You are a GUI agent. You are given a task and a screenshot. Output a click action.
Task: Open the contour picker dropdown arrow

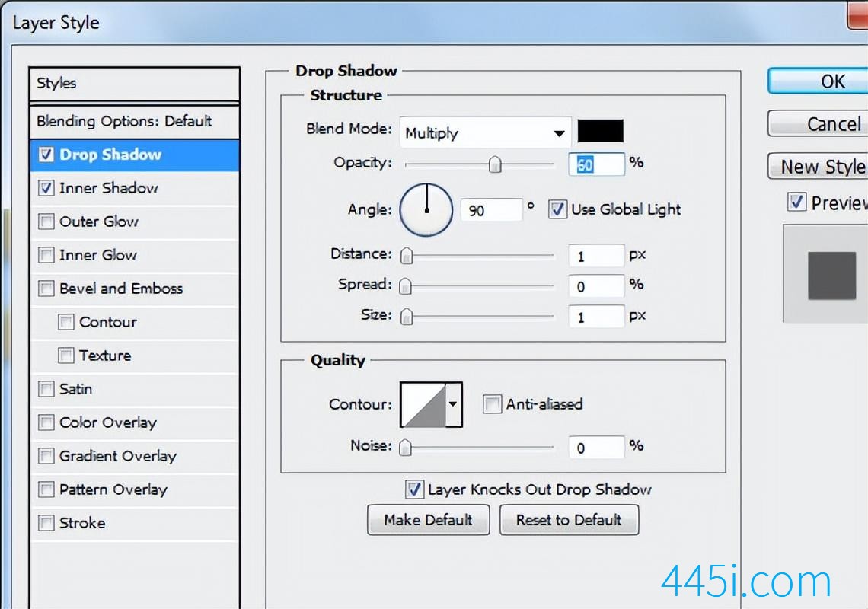click(453, 404)
